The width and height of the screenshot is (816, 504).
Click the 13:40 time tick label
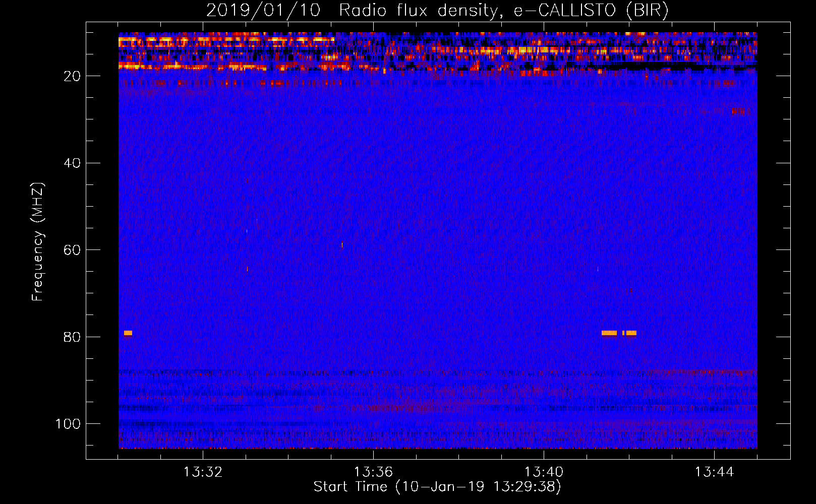pyautogui.click(x=544, y=472)
